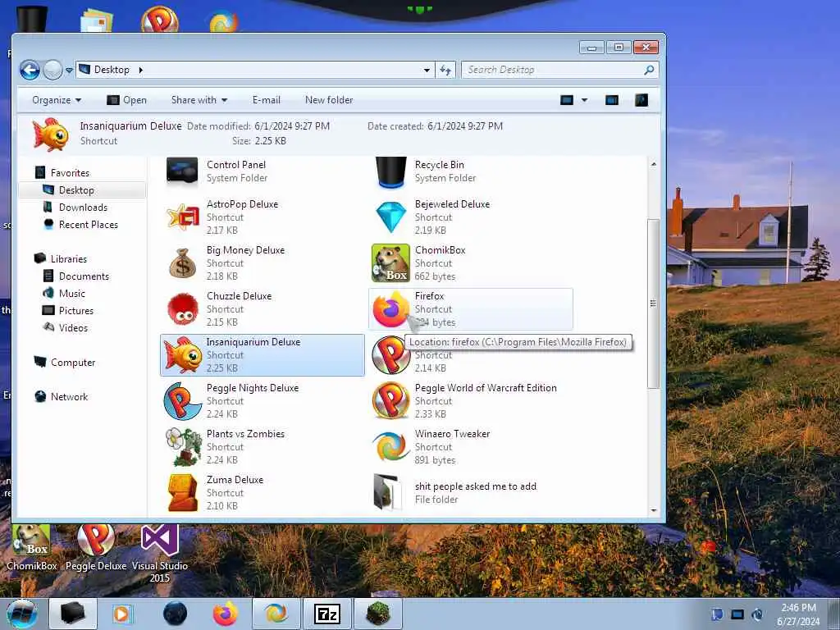Click the Search Desktop input field

(559, 70)
